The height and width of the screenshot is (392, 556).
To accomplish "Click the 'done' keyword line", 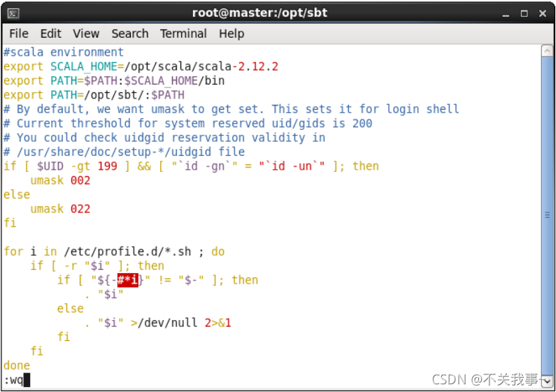I will (x=17, y=365).
